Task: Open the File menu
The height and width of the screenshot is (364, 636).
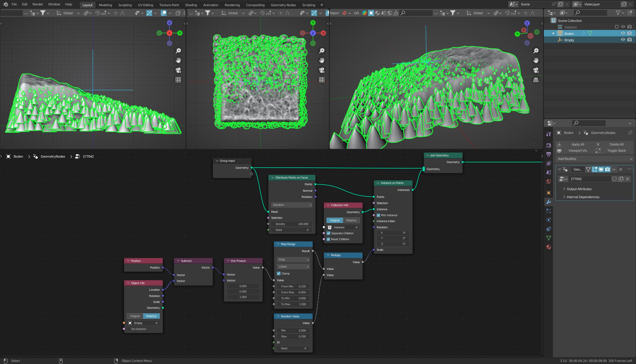Action: click(14, 4)
